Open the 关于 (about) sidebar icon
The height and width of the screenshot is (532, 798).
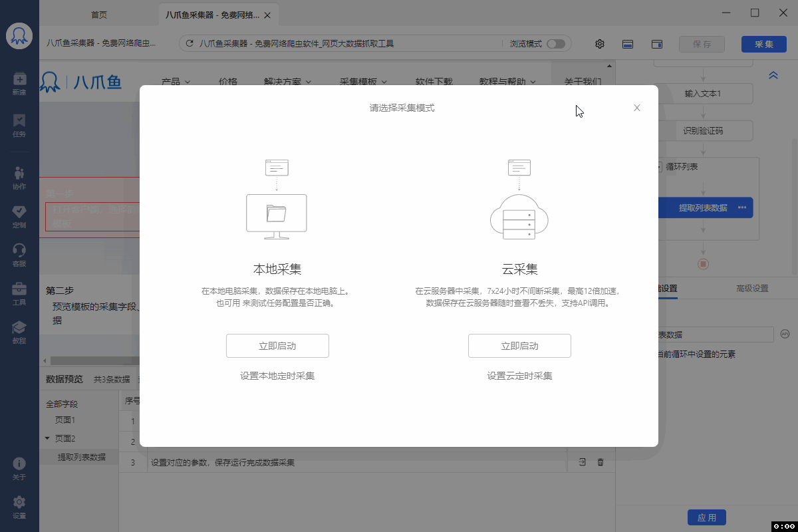(x=19, y=468)
